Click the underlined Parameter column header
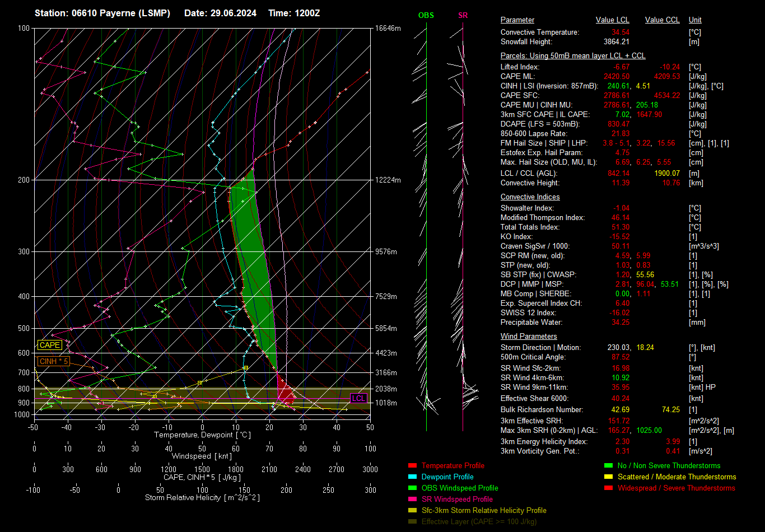This screenshot has height=532, width=765. click(517, 20)
